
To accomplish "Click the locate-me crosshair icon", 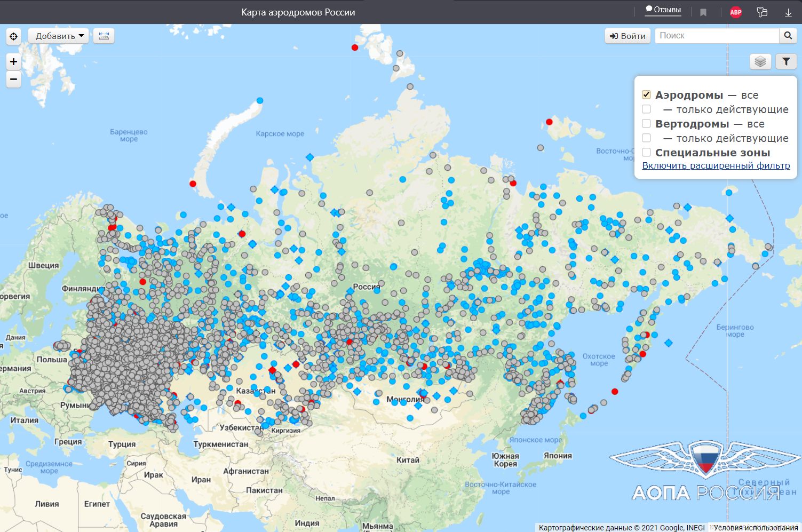I will tap(13, 36).
